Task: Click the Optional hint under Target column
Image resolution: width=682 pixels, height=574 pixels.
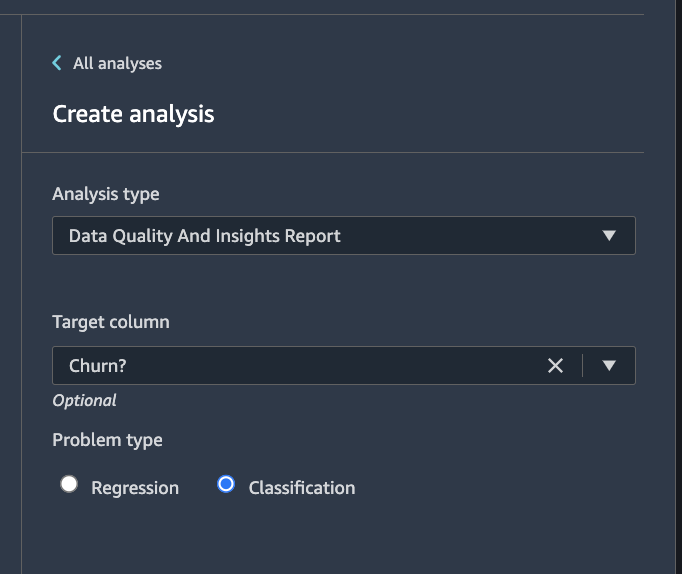Action: point(84,400)
